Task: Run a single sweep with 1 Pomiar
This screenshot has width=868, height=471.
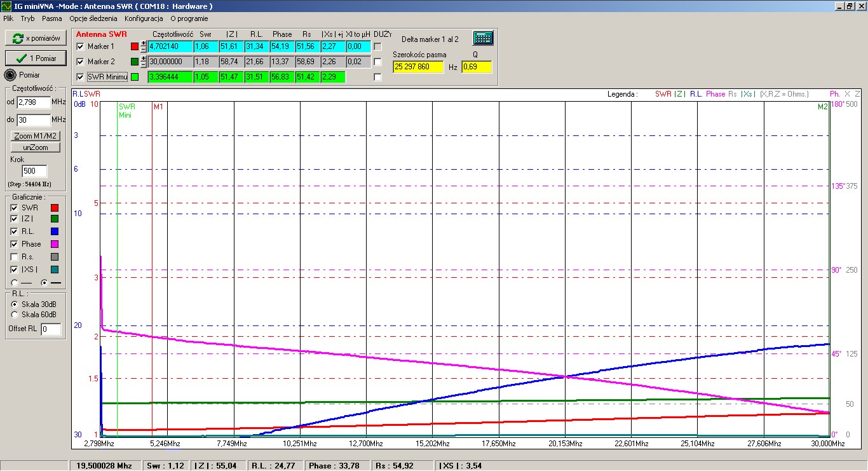Action: click(36, 58)
